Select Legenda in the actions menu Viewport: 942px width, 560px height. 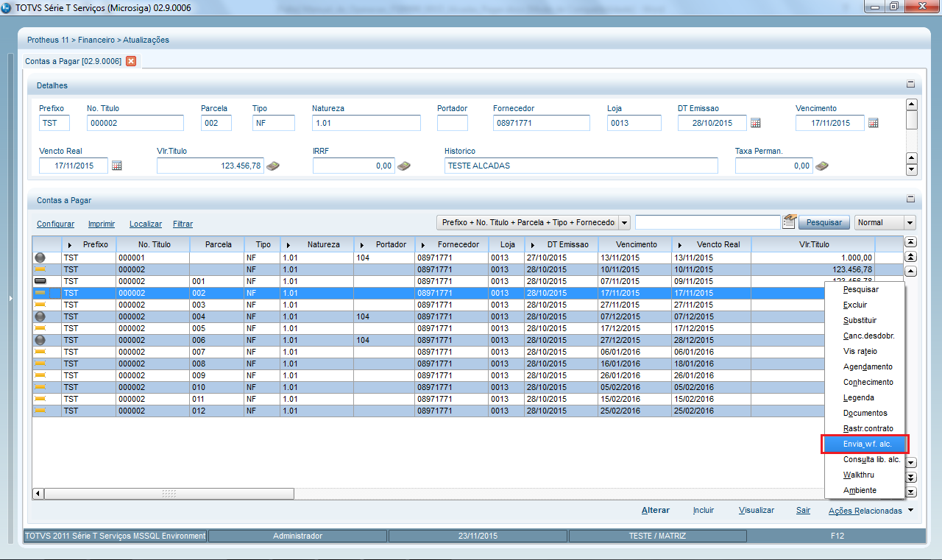click(x=858, y=398)
